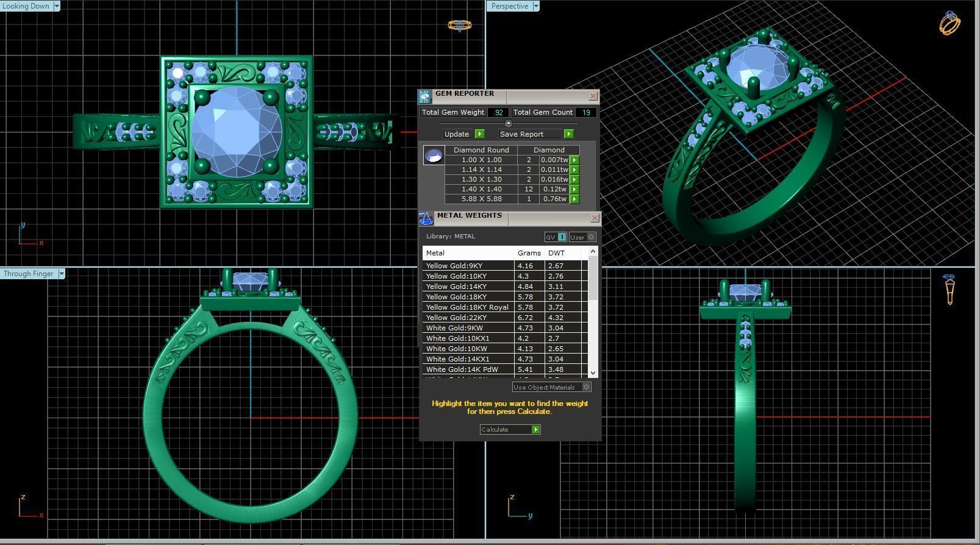Viewport: 980px width, 545px height.
Task: Click the 1.40 X 1.40 size cell
Action: point(481,190)
